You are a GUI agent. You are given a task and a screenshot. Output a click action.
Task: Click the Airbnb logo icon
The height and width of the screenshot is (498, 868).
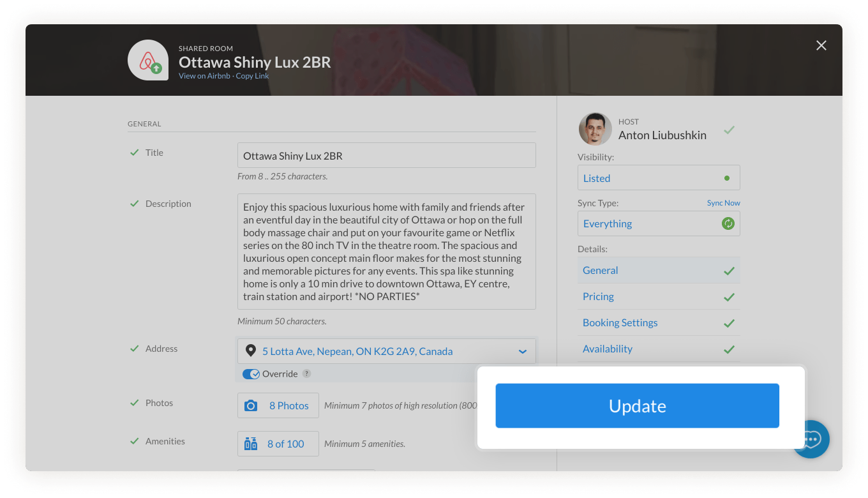coord(147,60)
